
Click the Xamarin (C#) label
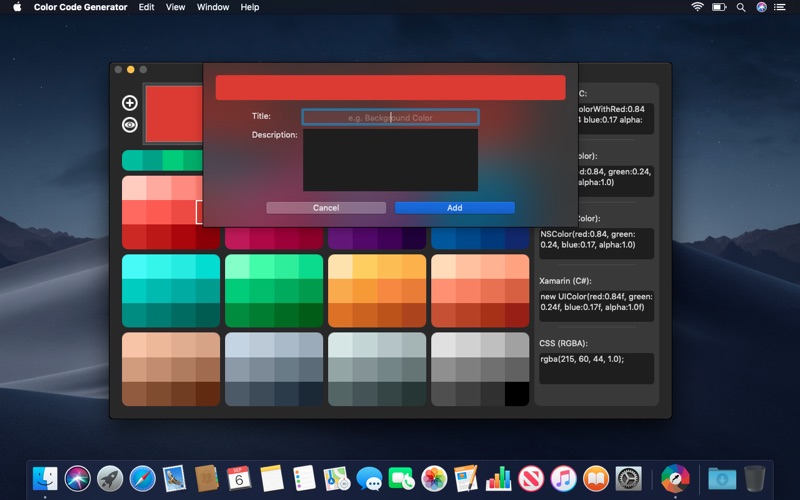click(565, 281)
